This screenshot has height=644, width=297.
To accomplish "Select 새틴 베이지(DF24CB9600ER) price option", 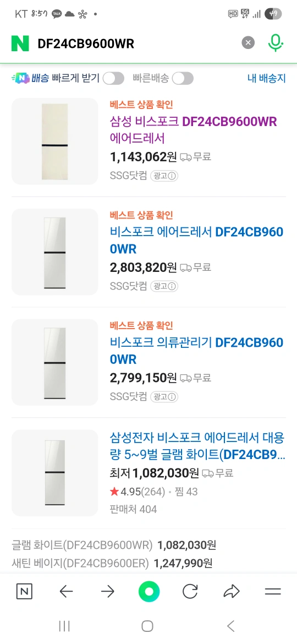I will (112, 564).
